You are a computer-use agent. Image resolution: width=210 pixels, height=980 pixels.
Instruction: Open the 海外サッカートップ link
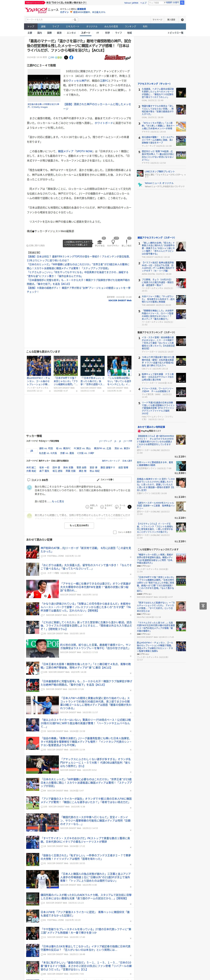[111, 461]
